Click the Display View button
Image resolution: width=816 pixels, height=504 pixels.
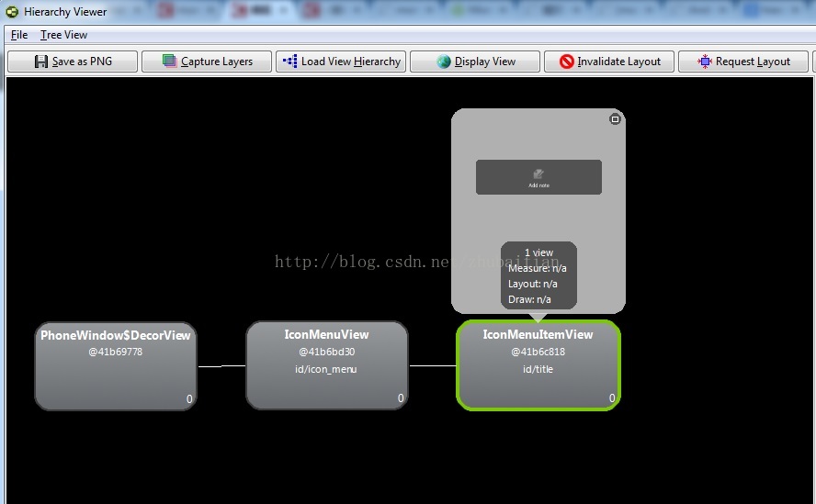click(x=475, y=62)
